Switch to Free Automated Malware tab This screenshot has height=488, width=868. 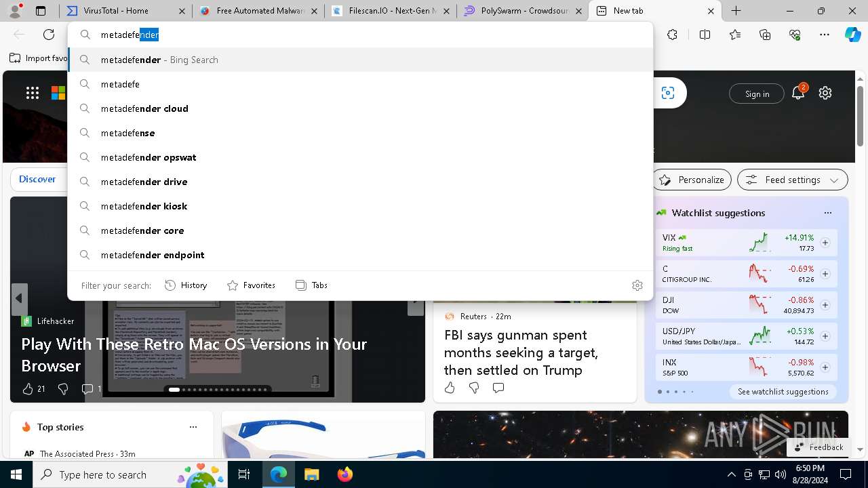tap(258, 11)
